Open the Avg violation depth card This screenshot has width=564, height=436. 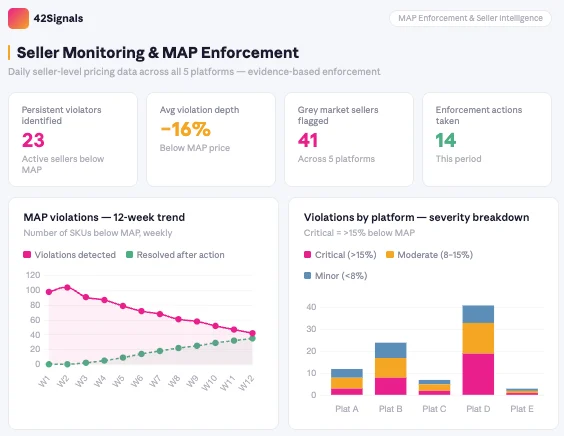211,140
